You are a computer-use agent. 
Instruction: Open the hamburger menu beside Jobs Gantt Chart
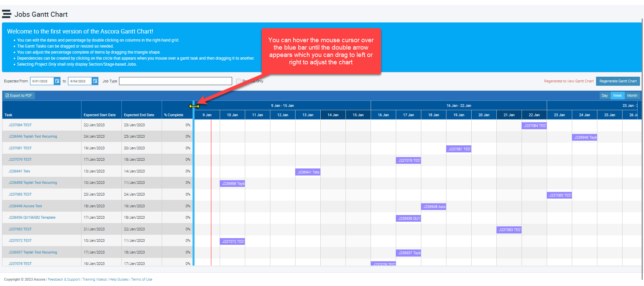[x=6, y=14]
